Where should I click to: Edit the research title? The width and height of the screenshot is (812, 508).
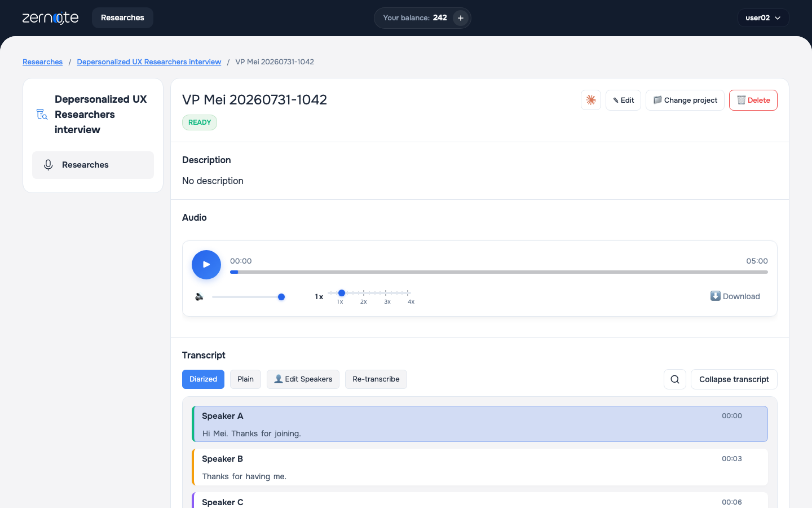tap(623, 100)
